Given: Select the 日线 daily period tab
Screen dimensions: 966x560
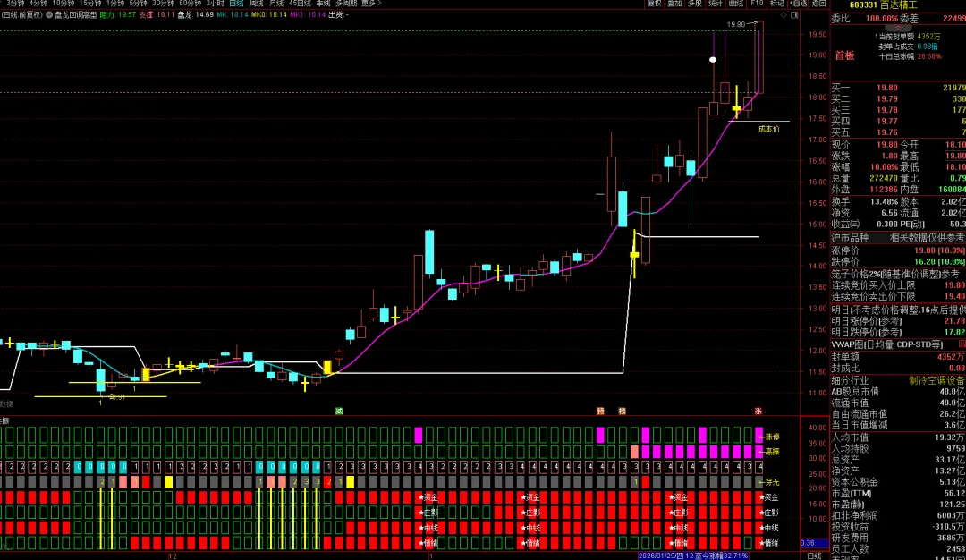Looking at the screenshot, I should click(x=236, y=3).
